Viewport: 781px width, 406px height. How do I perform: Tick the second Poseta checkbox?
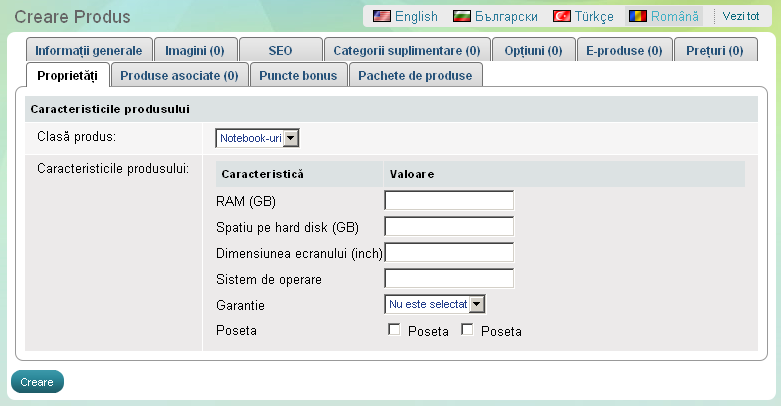(x=466, y=330)
